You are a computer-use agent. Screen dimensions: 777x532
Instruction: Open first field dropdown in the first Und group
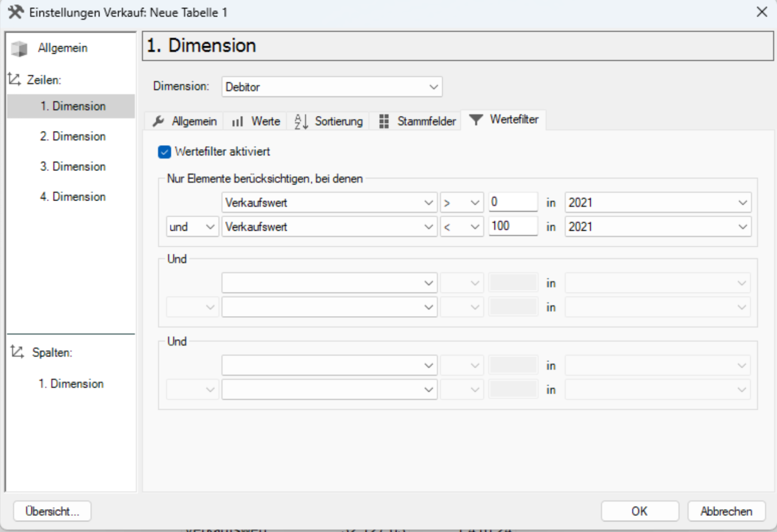click(x=329, y=283)
